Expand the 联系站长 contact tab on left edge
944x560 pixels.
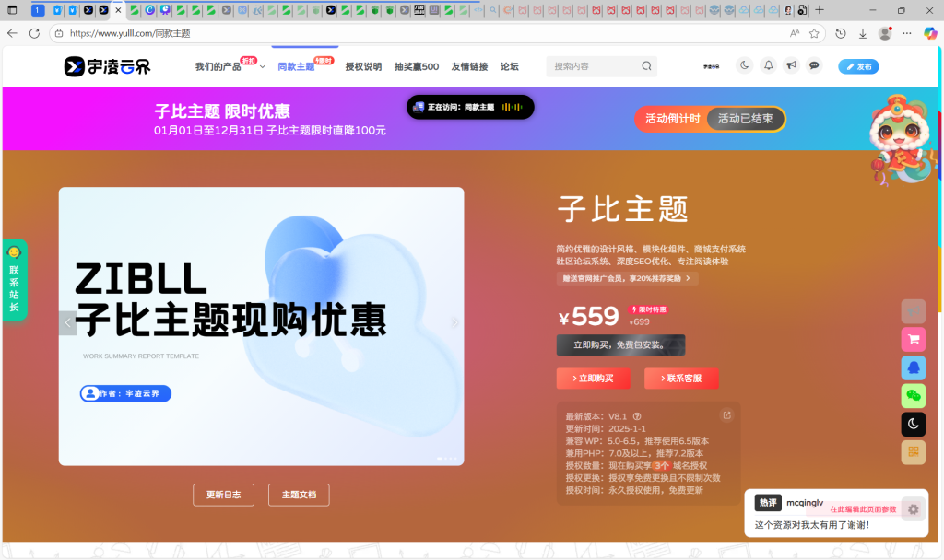[15, 279]
